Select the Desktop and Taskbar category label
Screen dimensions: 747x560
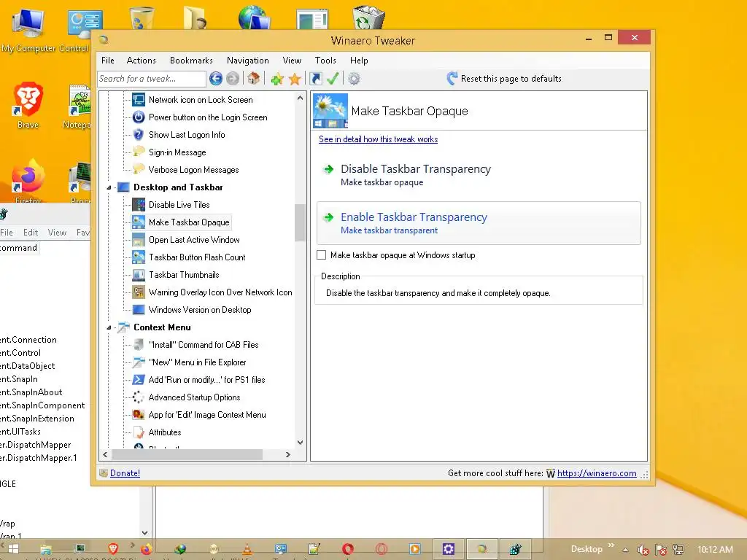pos(178,187)
